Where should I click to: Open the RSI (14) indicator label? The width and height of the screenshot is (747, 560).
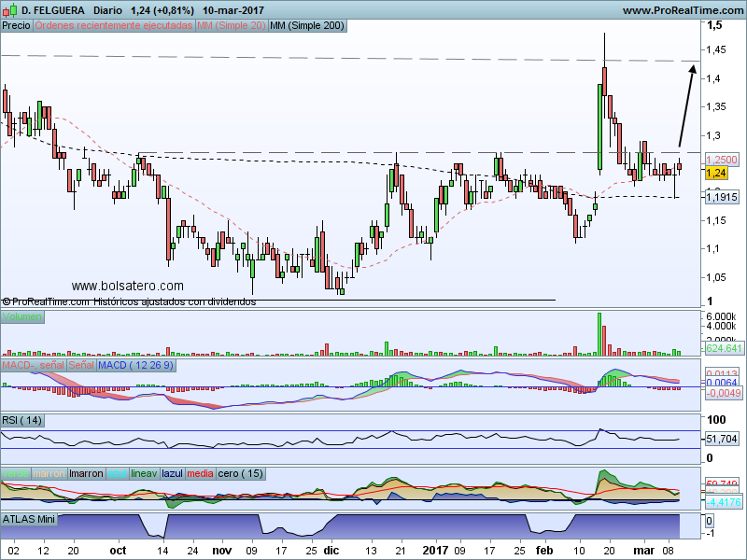pyautogui.click(x=23, y=419)
